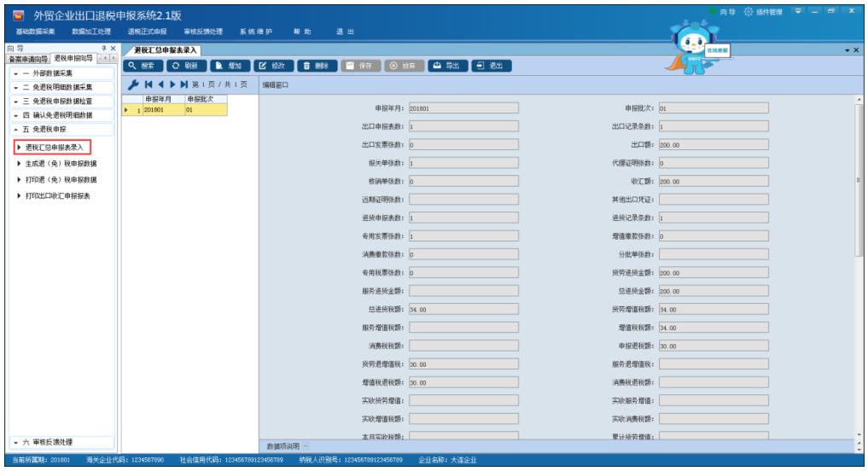Switch to 备案申请向导 tab
868x471 pixels.
(28, 59)
